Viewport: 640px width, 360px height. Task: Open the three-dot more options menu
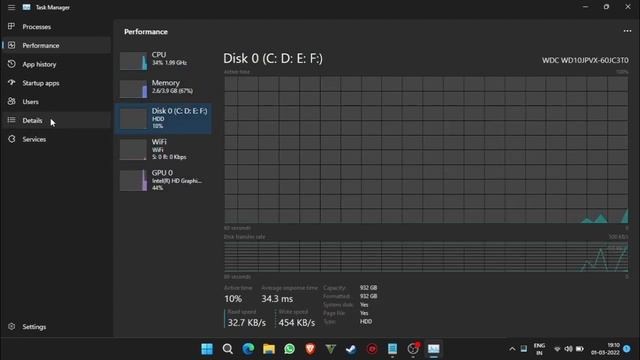pos(627,31)
